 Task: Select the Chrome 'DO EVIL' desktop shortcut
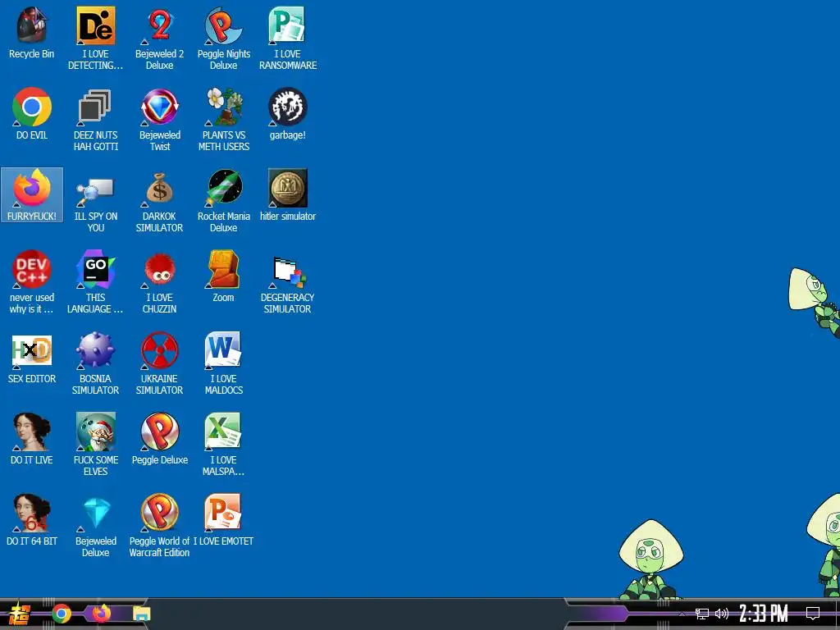click(x=32, y=114)
